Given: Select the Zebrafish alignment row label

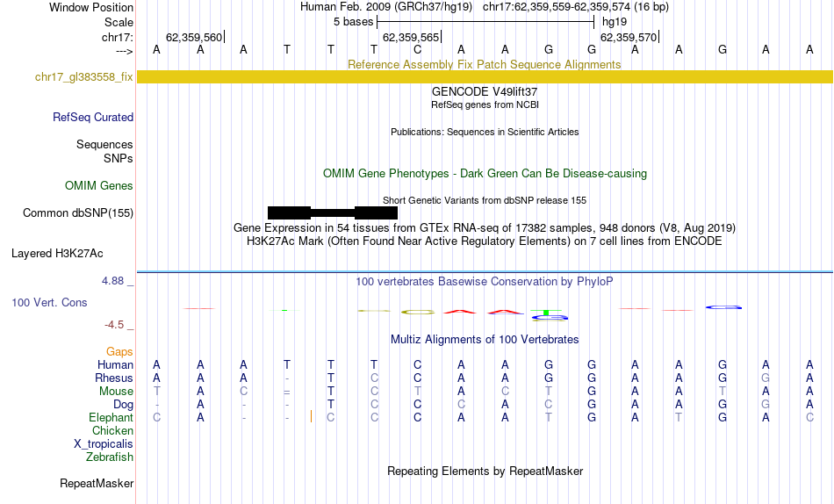Looking at the screenshot, I should point(110,457).
